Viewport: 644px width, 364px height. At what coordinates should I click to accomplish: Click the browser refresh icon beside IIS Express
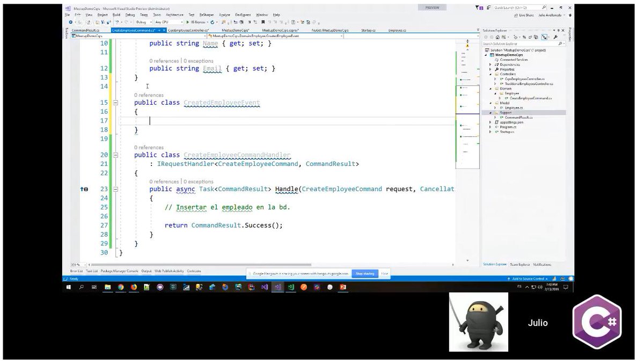213,22
